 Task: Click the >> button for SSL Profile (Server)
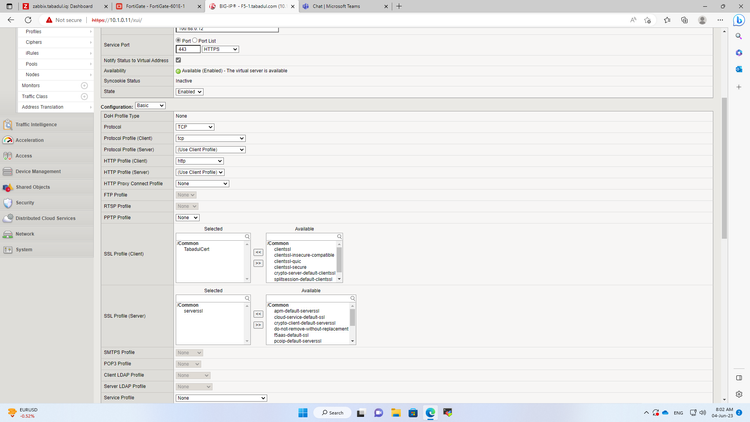click(x=258, y=325)
